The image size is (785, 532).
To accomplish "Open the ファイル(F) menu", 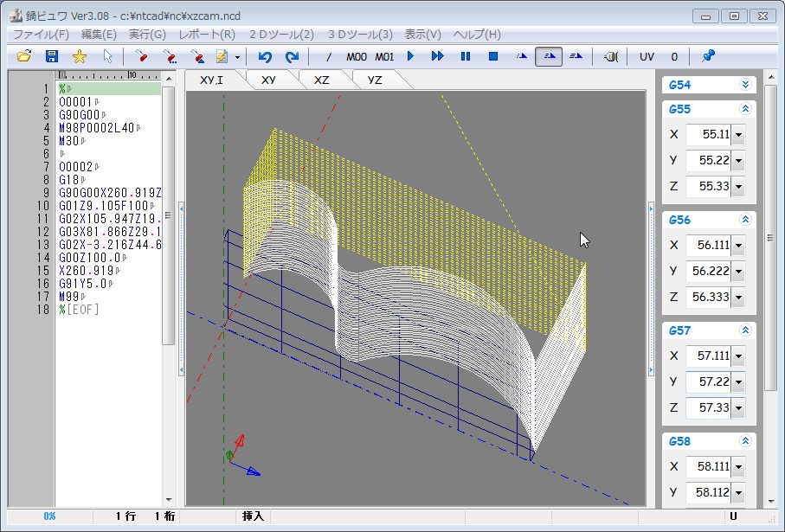I will (41, 35).
